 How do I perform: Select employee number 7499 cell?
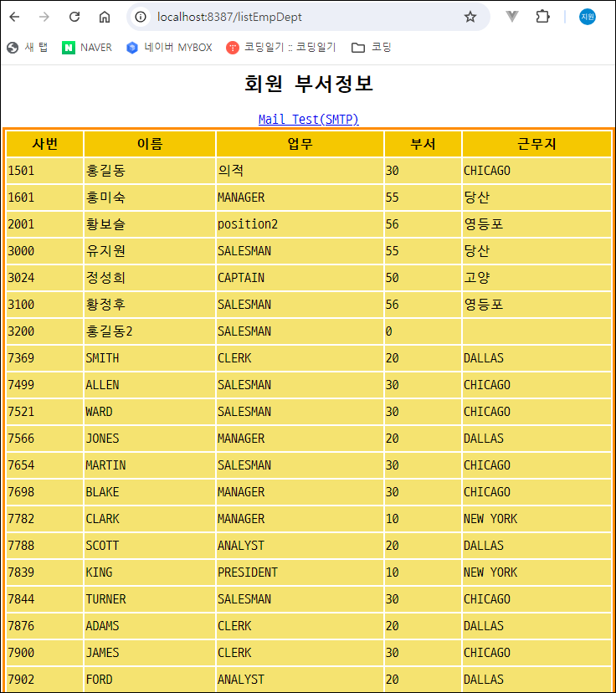44,385
